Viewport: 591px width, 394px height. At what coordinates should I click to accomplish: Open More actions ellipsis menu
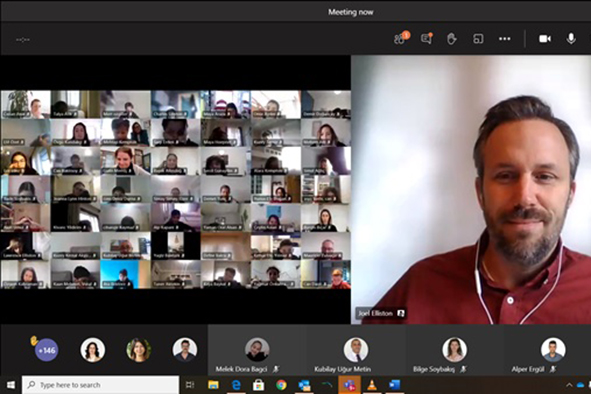[504, 38]
